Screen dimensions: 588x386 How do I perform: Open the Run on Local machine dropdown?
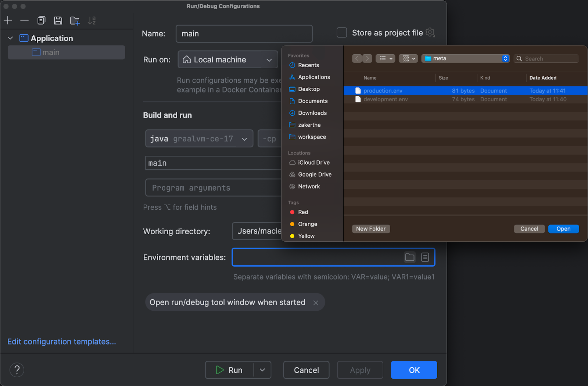pyautogui.click(x=228, y=59)
